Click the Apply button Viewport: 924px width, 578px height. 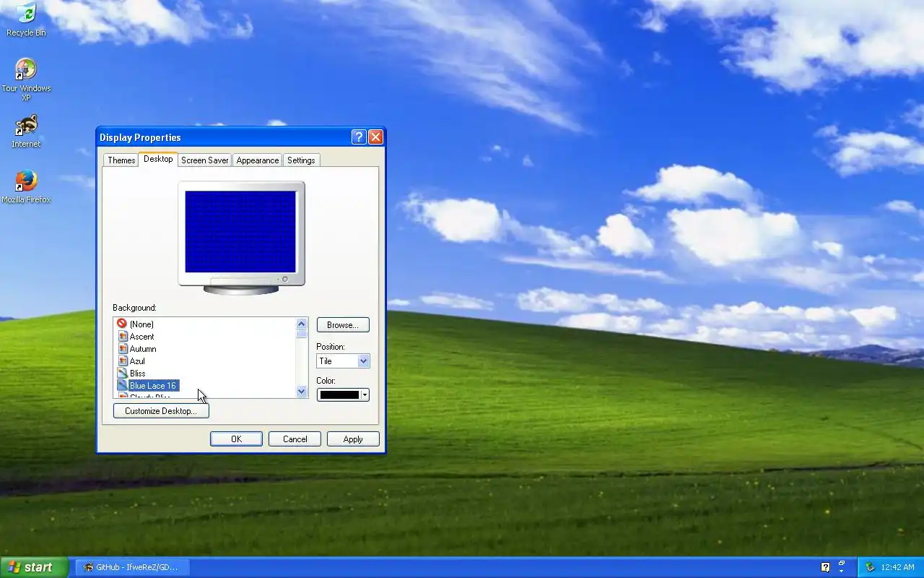point(353,439)
